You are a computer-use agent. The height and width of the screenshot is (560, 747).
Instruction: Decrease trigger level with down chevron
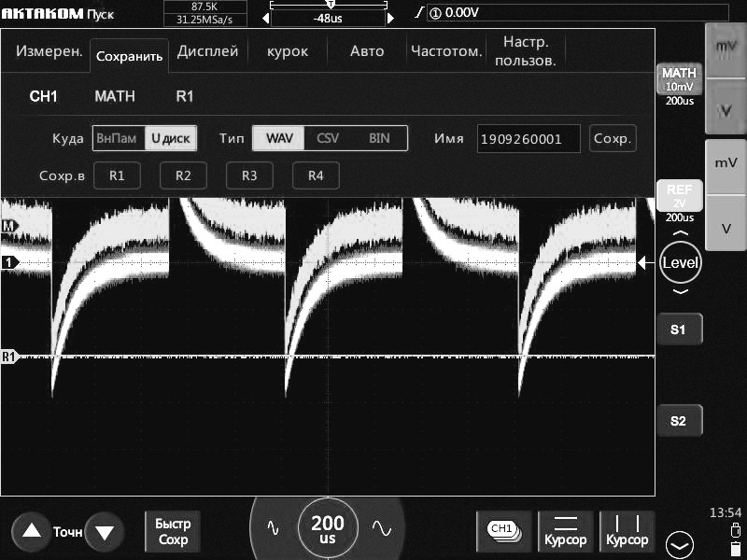point(681,291)
